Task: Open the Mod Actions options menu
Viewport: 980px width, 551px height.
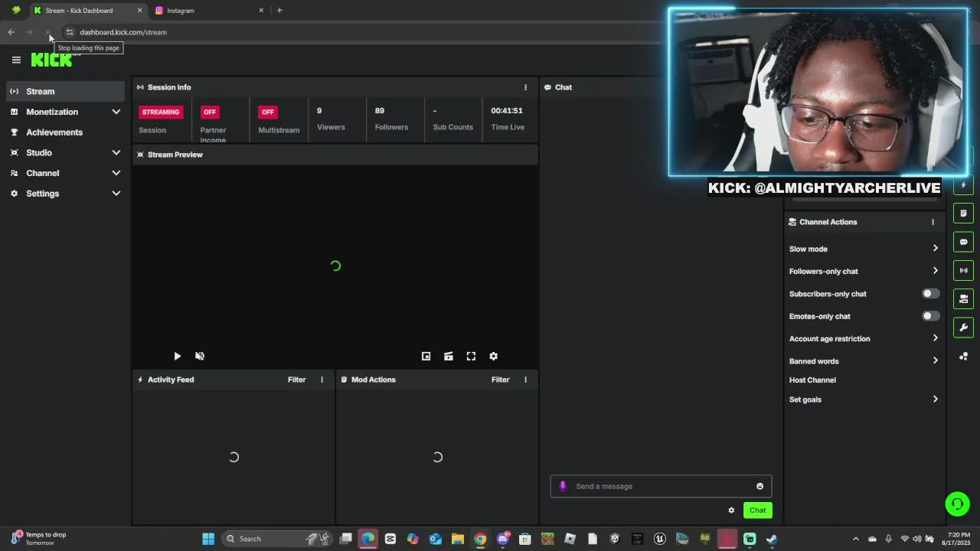Action: 525,380
